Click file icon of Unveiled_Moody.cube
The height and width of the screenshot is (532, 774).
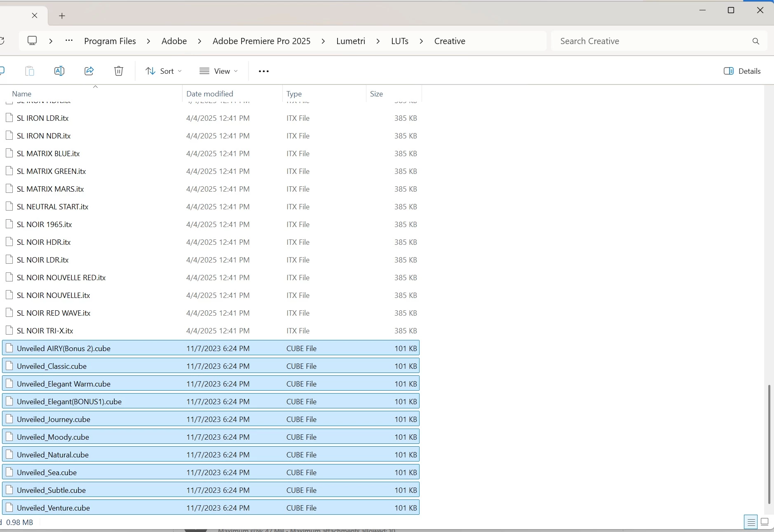(x=9, y=437)
